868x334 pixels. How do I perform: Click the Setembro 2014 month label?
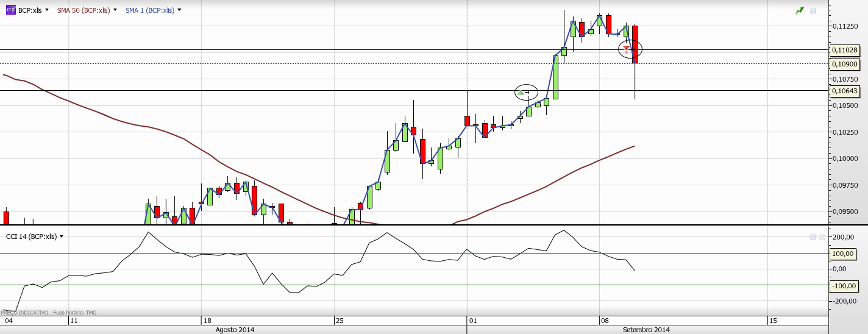[646, 330]
